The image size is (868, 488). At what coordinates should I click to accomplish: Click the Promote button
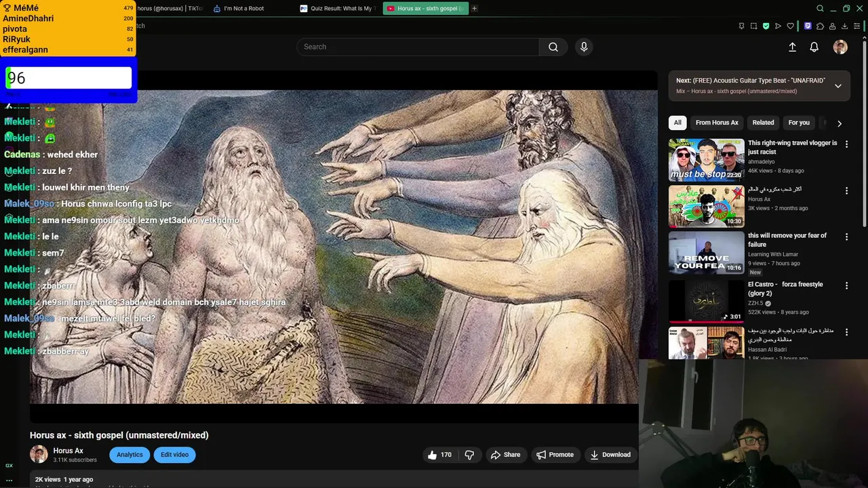click(555, 455)
